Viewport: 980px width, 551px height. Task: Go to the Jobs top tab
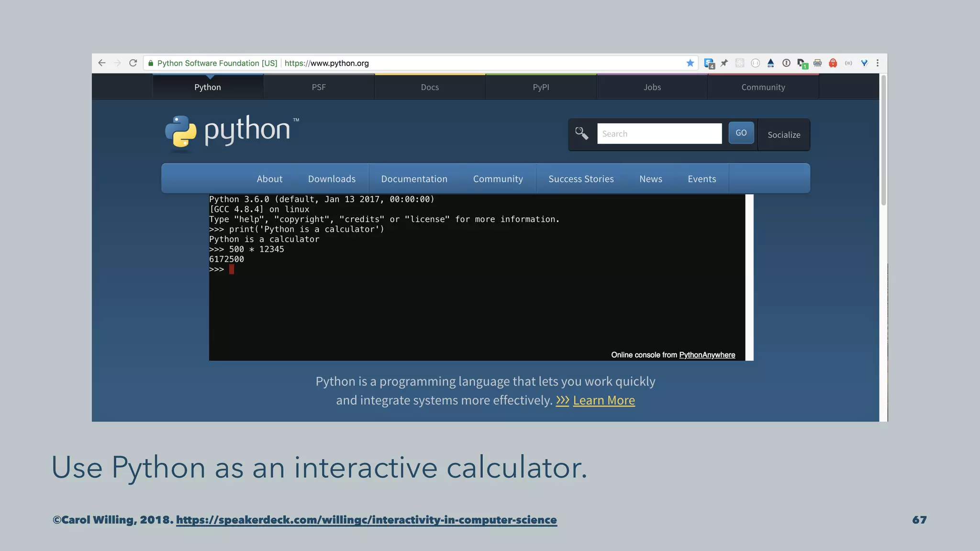[652, 87]
